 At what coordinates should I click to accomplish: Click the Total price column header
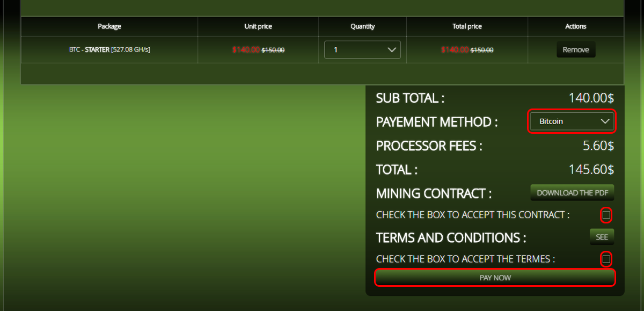coord(467,26)
